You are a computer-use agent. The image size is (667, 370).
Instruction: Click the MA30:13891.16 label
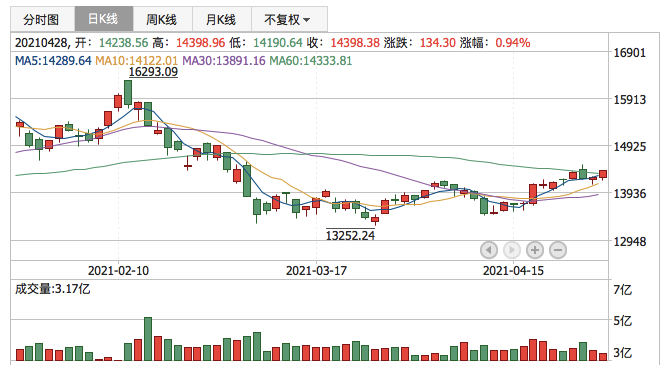[x=224, y=61]
